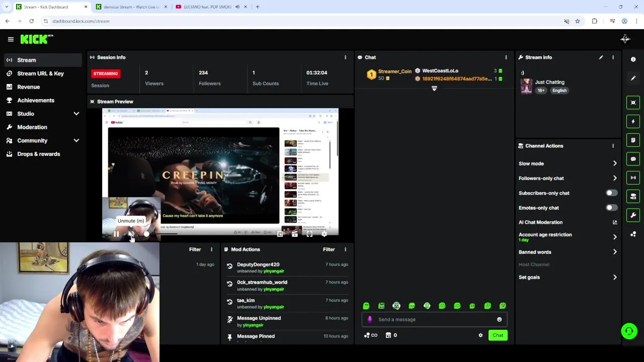Click Filter in the Mod Actions panel
Image resolution: width=644 pixels, height=362 pixels.
click(329, 249)
